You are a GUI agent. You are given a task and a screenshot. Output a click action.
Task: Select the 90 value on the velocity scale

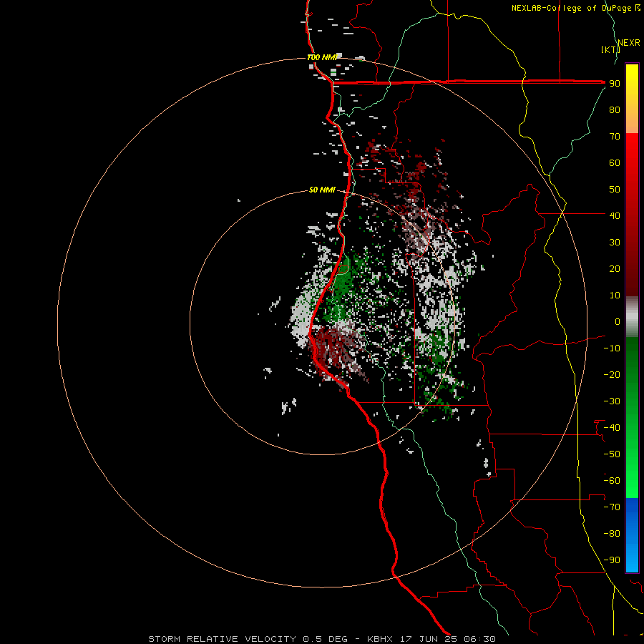pos(615,84)
